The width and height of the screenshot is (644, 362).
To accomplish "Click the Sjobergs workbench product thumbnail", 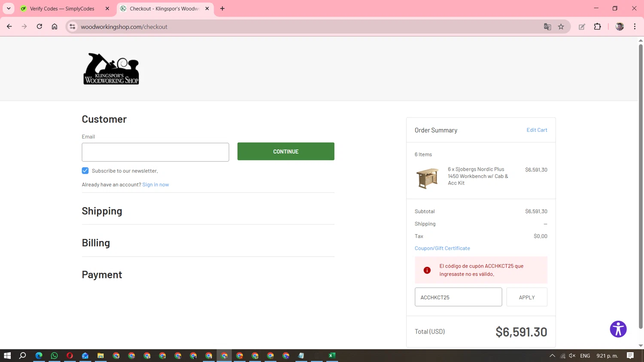I will (428, 178).
